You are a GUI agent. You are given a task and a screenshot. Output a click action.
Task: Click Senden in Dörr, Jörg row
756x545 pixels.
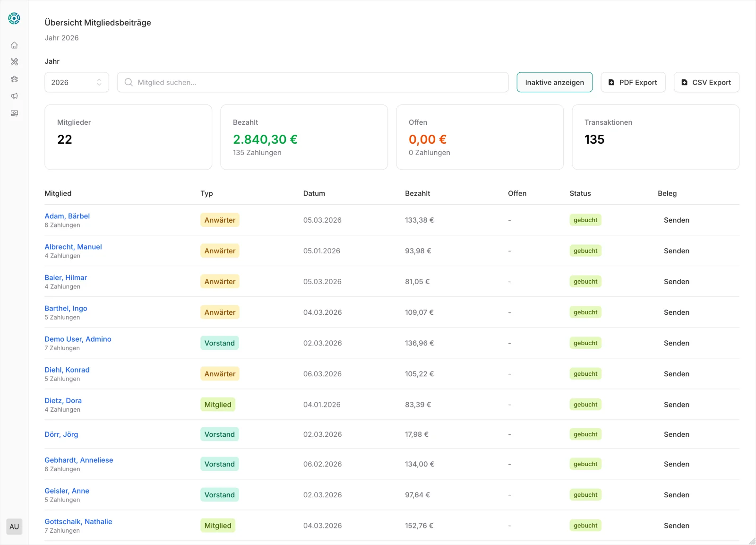(x=676, y=434)
